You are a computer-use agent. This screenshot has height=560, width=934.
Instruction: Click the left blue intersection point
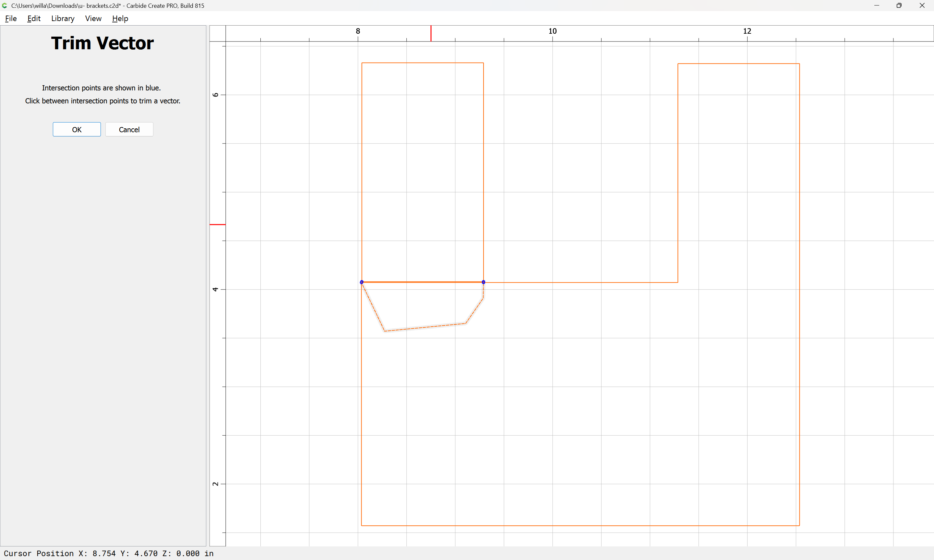pos(362,282)
